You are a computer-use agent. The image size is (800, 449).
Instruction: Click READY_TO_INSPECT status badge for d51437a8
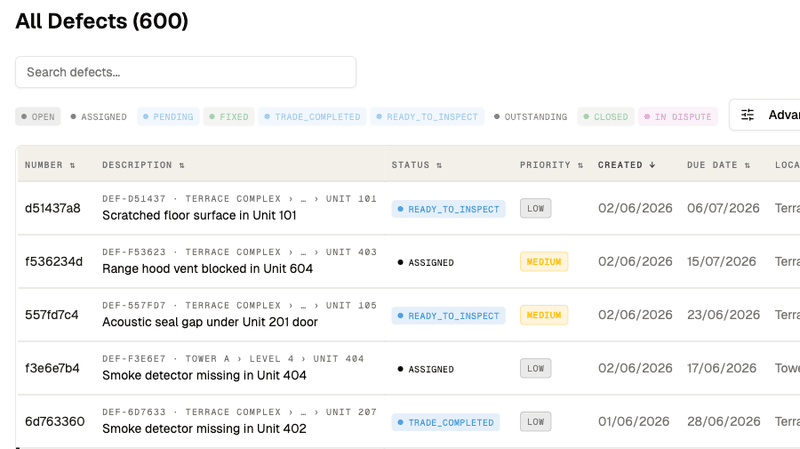point(448,209)
